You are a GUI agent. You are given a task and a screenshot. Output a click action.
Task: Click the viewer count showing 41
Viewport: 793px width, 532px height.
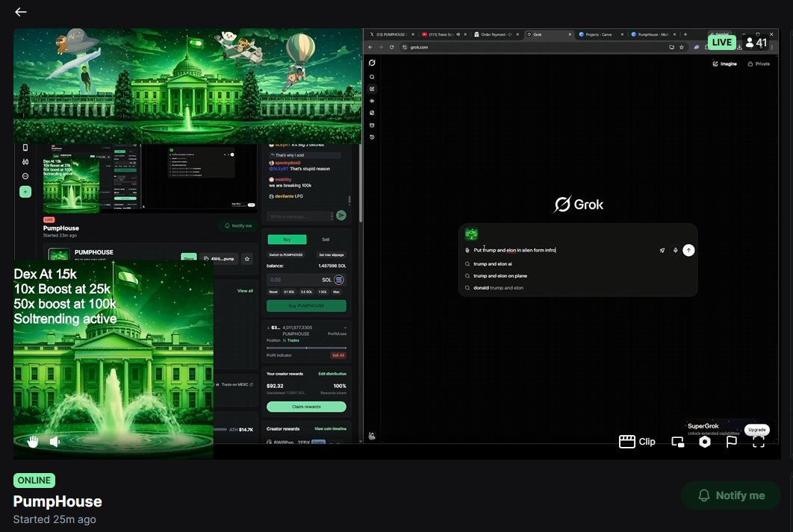pos(756,43)
